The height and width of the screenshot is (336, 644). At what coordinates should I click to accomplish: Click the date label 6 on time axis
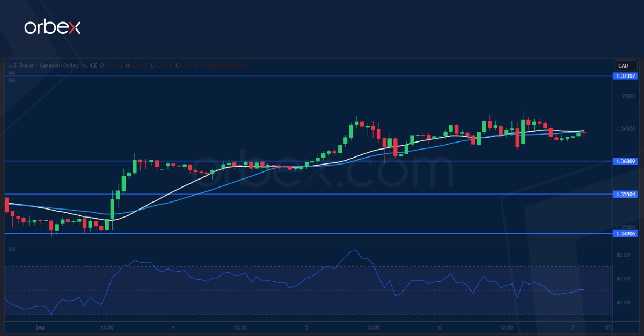click(x=440, y=327)
